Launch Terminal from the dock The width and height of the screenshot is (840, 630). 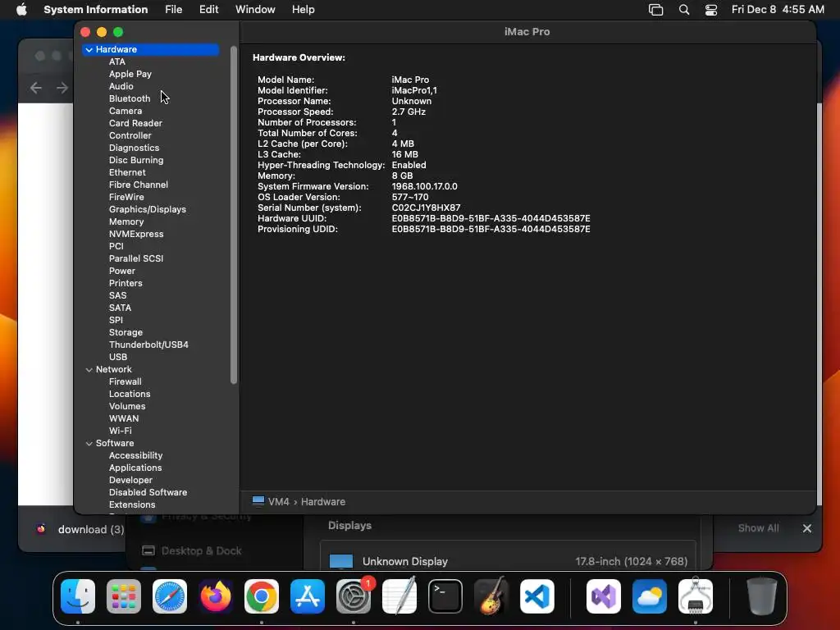pyautogui.click(x=445, y=596)
